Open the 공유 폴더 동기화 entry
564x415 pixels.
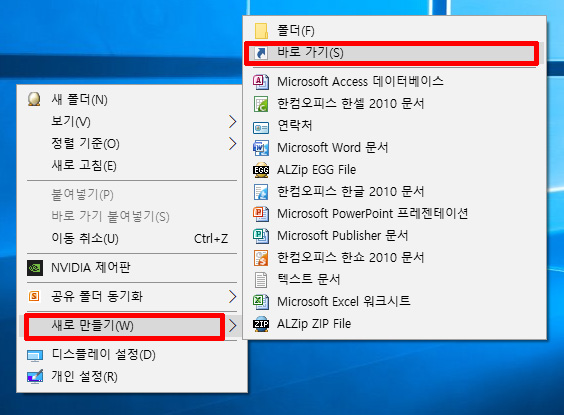tap(132, 296)
